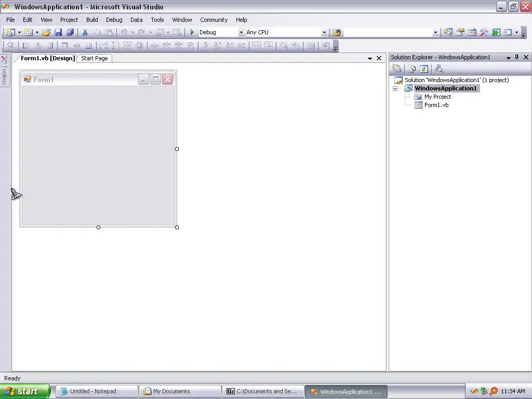Click the Send to Back layout icon
532x399 pixels.
pos(296,46)
